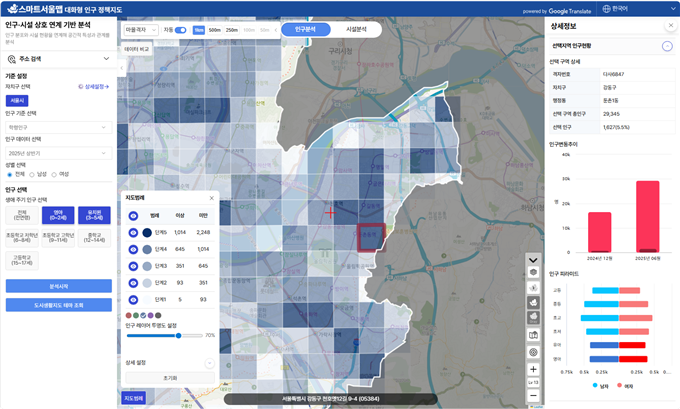Screen dimensions: 680x409
Task: Select the 남성 gender radio button
Action: (x=32, y=174)
